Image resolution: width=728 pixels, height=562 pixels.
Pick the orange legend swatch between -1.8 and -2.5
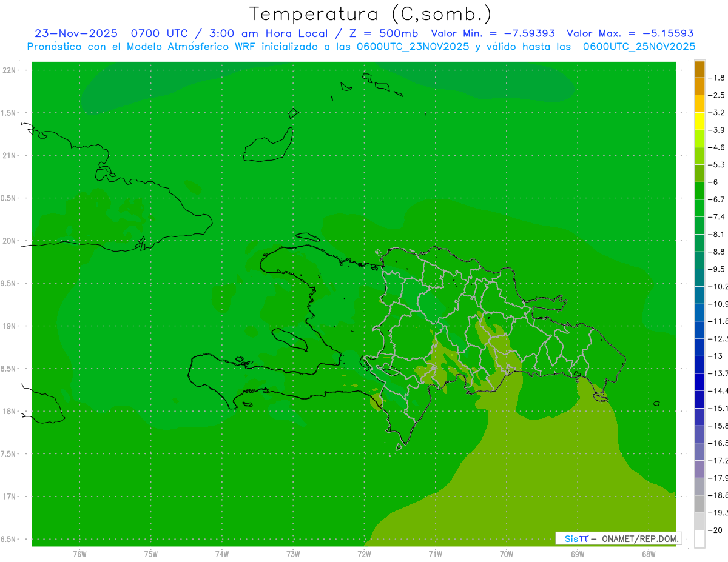699,86
